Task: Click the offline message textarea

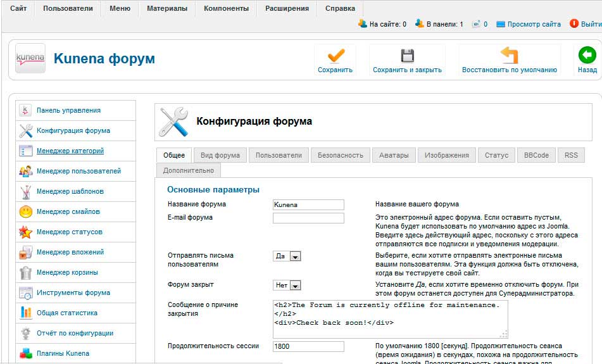Action: tap(391, 320)
